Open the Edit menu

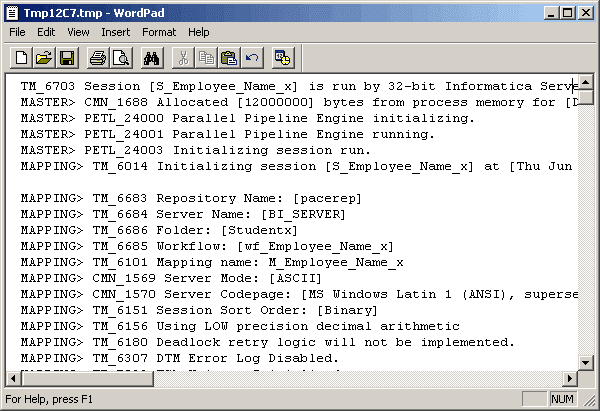[x=46, y=32]
